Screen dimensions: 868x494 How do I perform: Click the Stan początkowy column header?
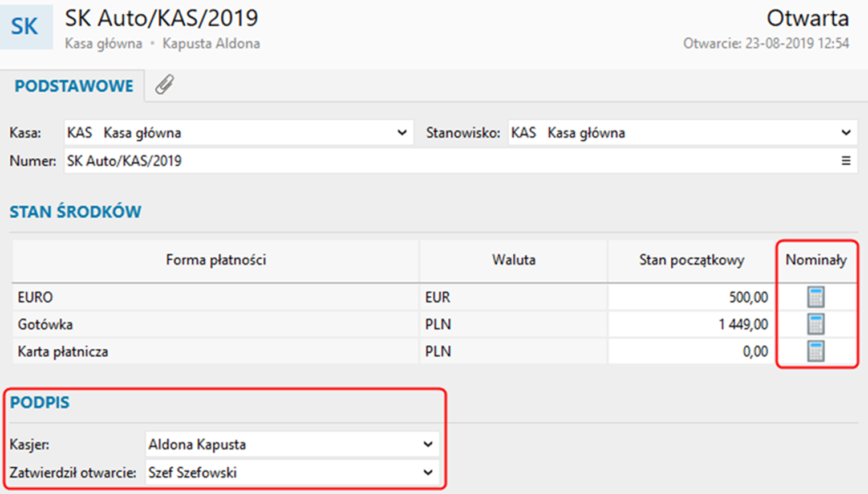coord(691,260)
